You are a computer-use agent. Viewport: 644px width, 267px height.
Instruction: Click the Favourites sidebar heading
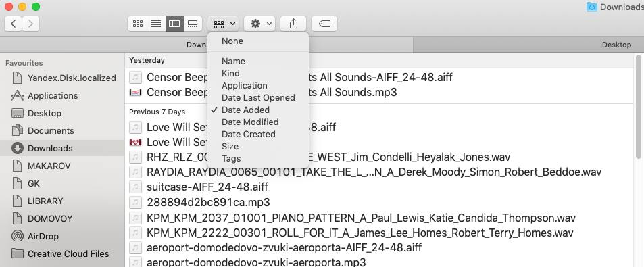(x=24, y=63)
